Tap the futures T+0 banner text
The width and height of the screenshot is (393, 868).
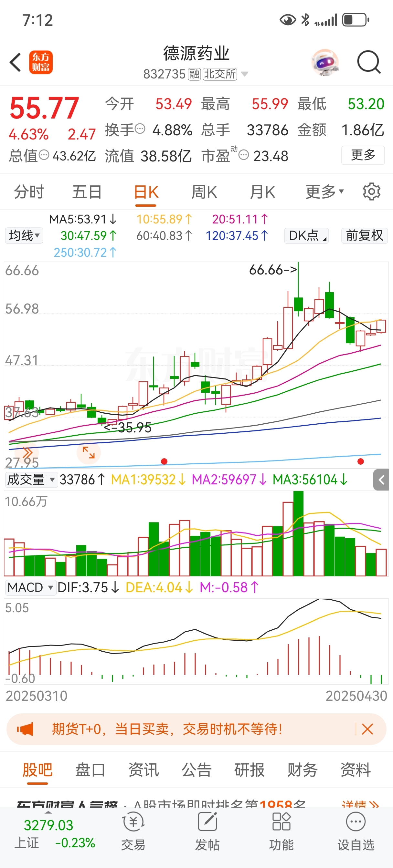167,729
